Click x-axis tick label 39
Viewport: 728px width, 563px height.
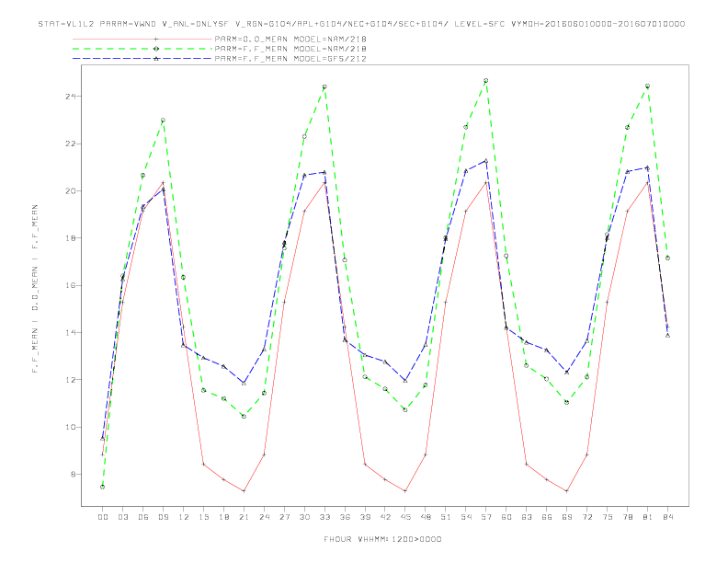click(365, 517)
